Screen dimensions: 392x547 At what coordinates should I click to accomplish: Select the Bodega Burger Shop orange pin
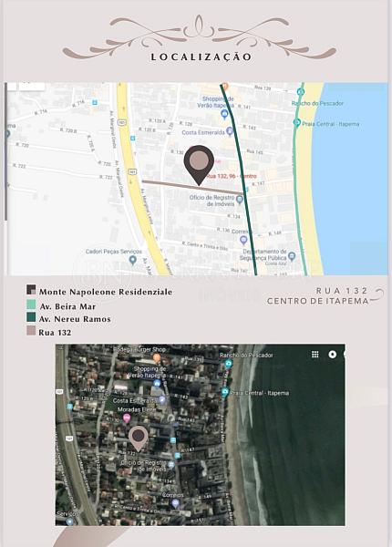pyautogui.click(x=157, y=357)
